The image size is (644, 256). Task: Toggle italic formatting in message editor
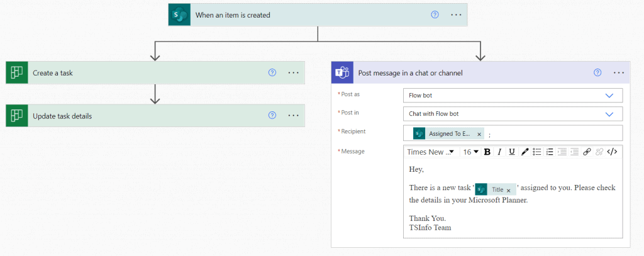tap(499, 152)
